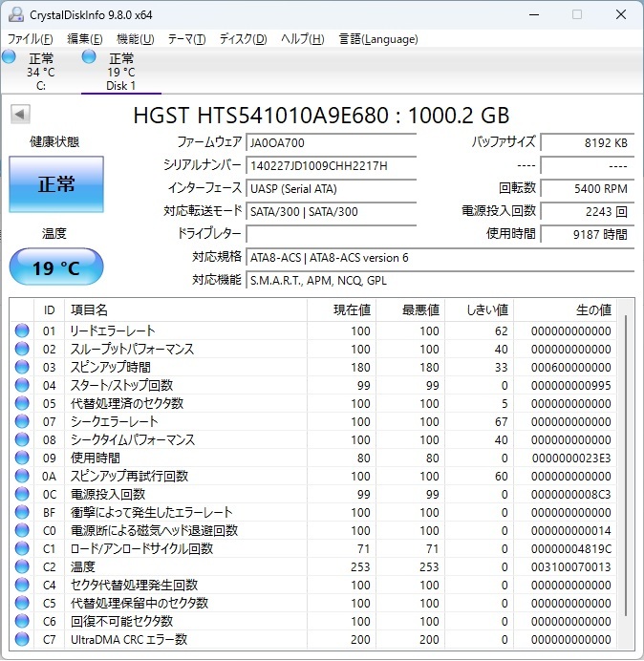The height and width of the screenshot is (661, 644).
Task: Click the CrystalDiskInfo app icon in title bar
Action: (x=15, y=14)
